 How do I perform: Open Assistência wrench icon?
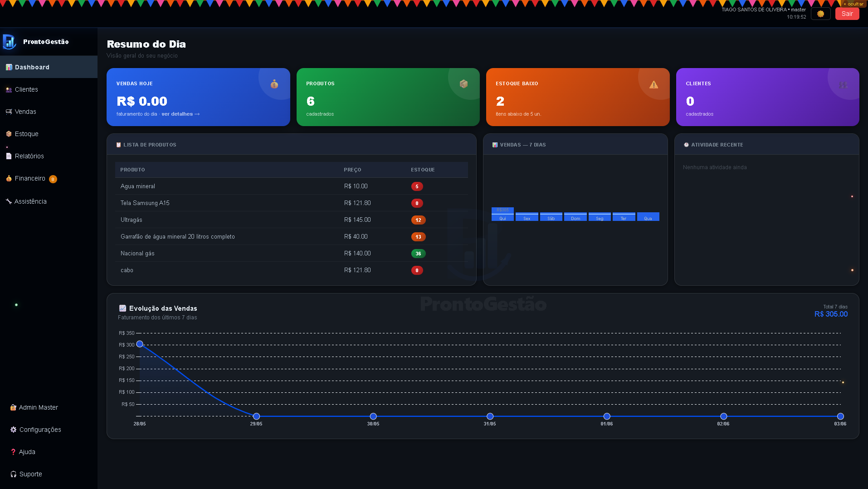point(9,201)
